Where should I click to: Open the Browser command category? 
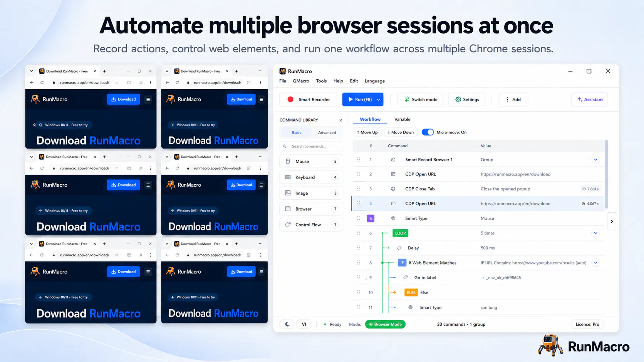tap(311, 209)
